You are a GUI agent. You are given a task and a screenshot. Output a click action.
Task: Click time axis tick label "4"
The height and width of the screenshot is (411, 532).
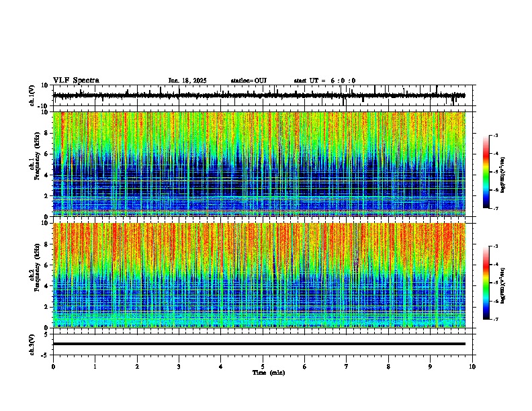pos(221,367)
